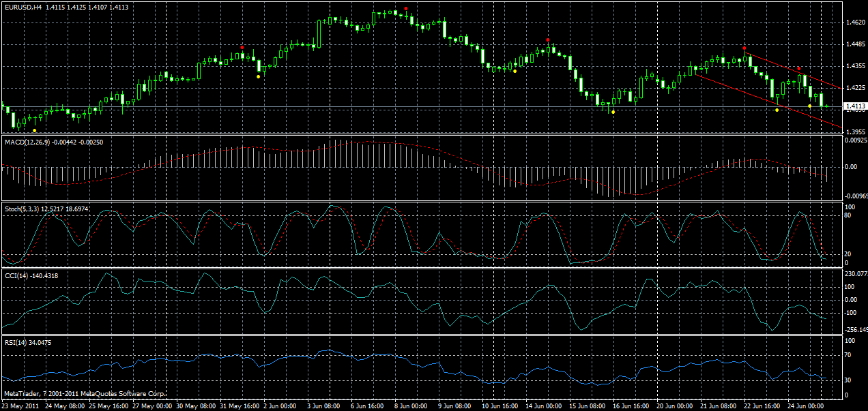The image size is (868, 411).
Task: Click the 27 May 00:00 time label
Action: [153, 406]
